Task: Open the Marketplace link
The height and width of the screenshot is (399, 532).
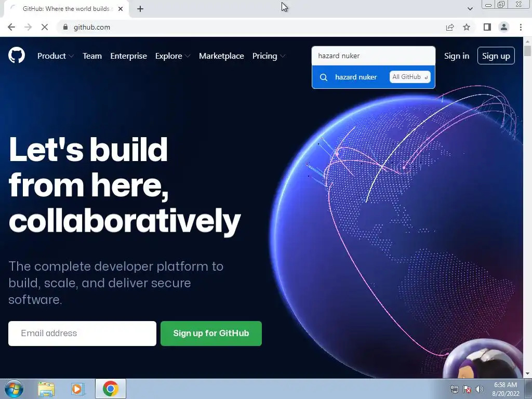Action: click(221, 56)
